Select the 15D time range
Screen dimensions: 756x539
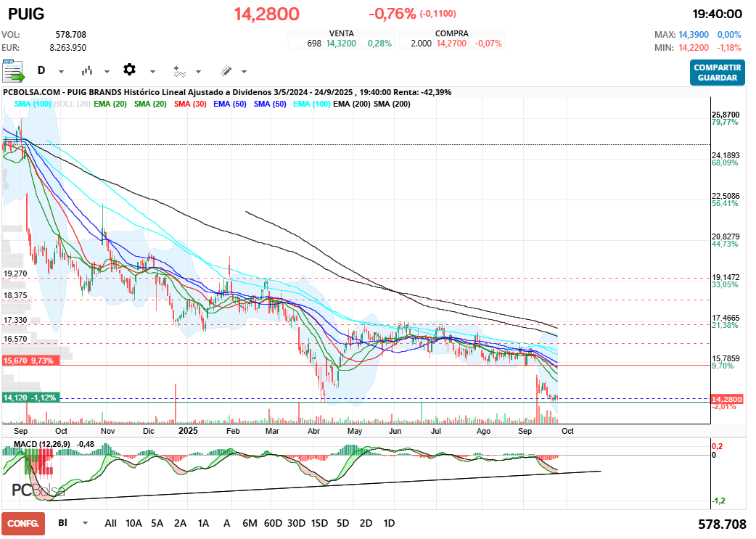pyautogui.click(x=319, y=523)
